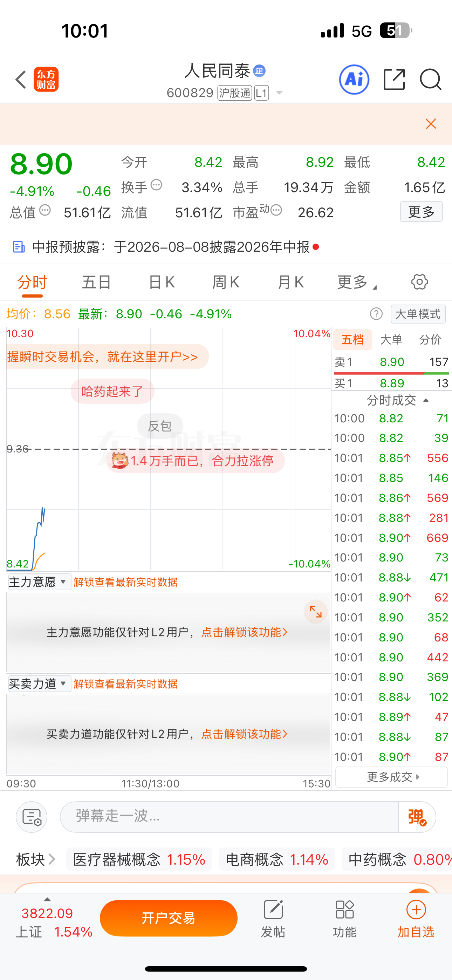Expand stock code dropdown arrow near L1
This screenshot has width=452, height=980.
[279, 93]
